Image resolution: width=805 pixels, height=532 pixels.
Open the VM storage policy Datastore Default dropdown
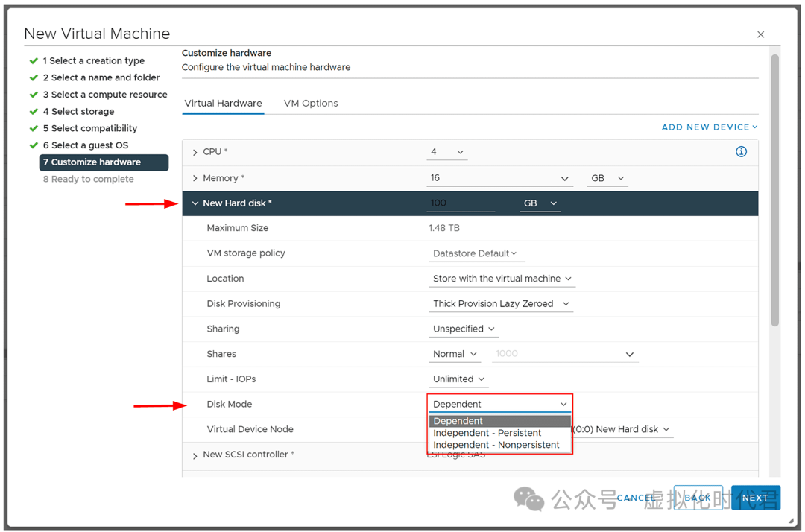point(476,253)
